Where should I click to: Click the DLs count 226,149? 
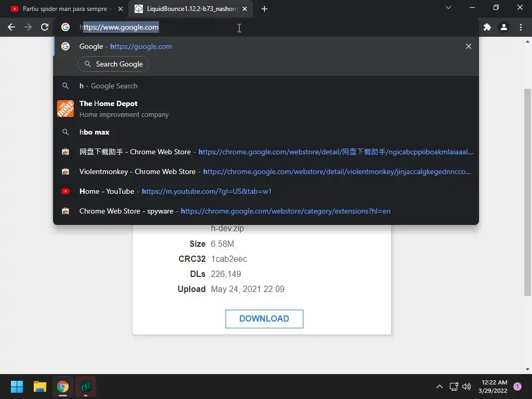tap(226, 274)
